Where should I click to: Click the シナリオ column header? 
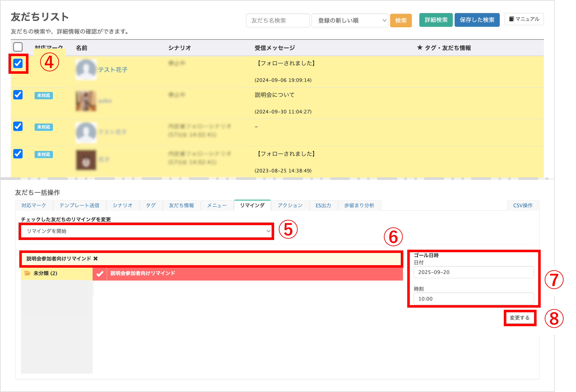tap(179, 48)
